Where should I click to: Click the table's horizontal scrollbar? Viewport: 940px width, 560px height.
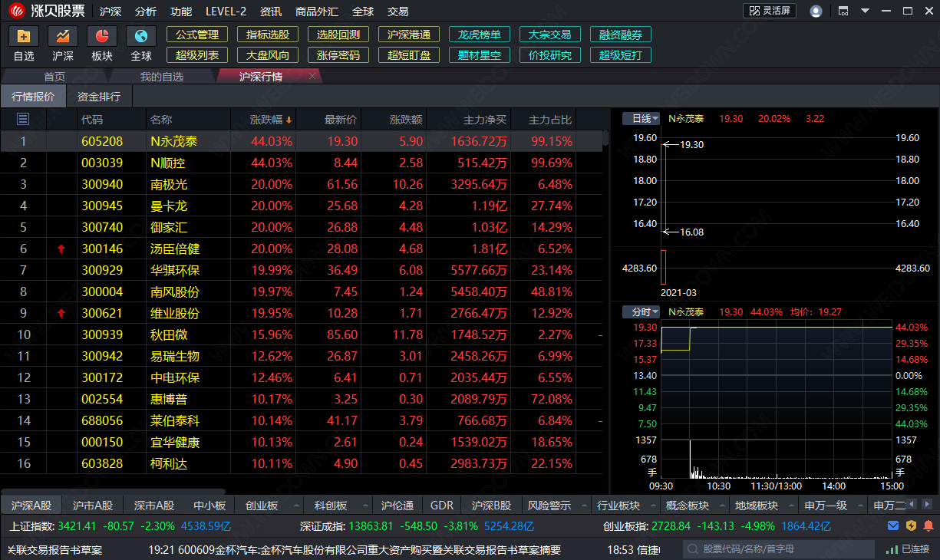pyautogui.click(x=114, y=492)
